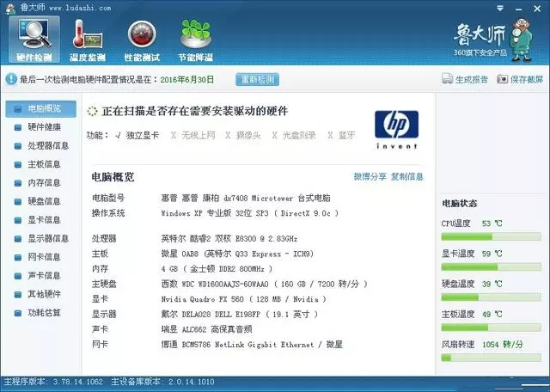Screen dimensions: 550x392
Task: Open the 节能降温 energy saving clover
Action: coord(196,40)
